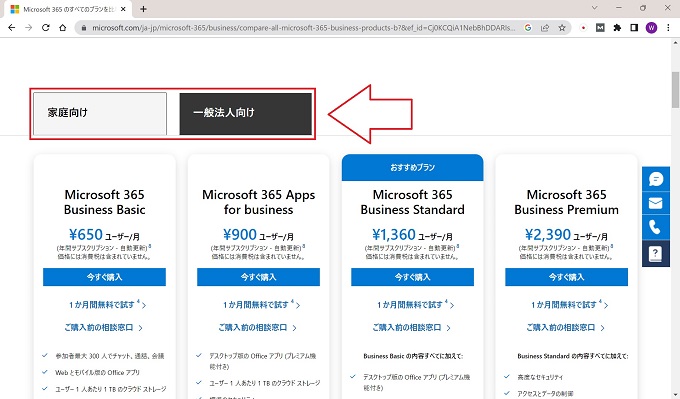Click the site lock icon in address bar

point(84,28)
